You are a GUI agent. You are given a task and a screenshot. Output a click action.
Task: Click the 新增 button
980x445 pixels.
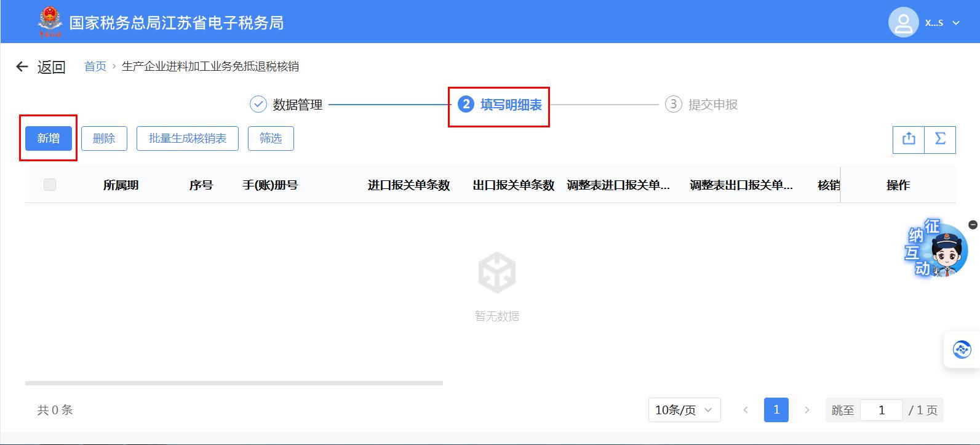[49, 138]
